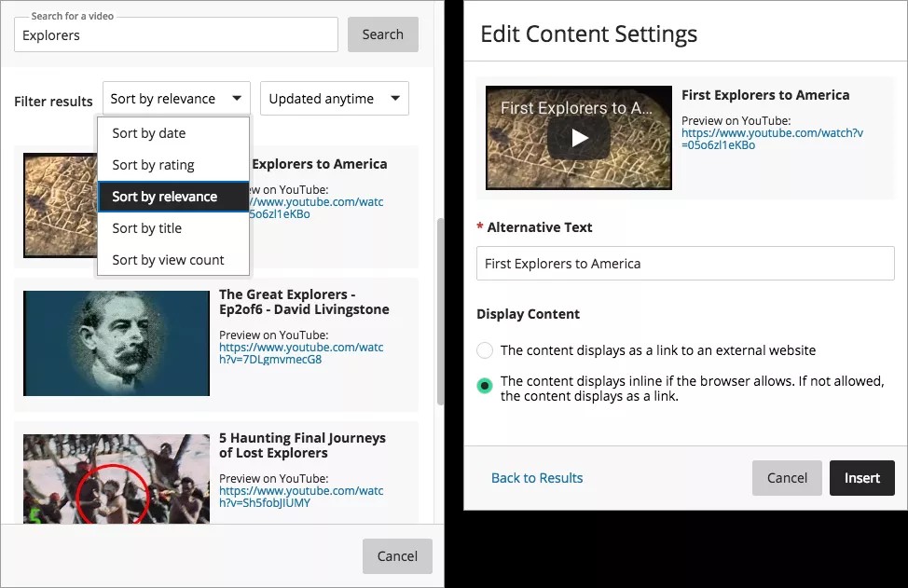Open the David Livingstone video thumbnail
Screen dimensions: 908x588
pyautogui.click(x=117, y=343)
